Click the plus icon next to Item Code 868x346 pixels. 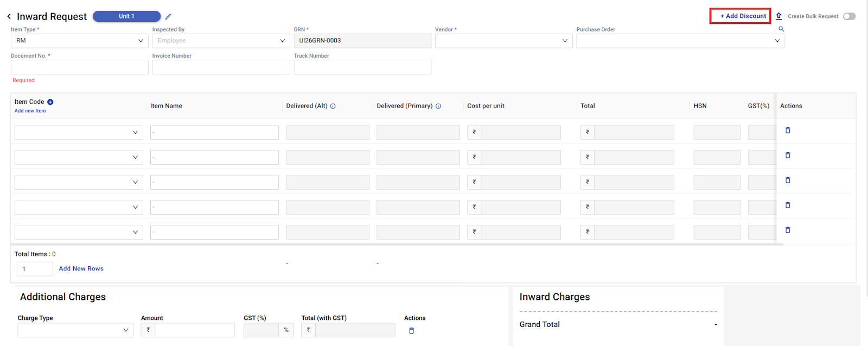50,102
